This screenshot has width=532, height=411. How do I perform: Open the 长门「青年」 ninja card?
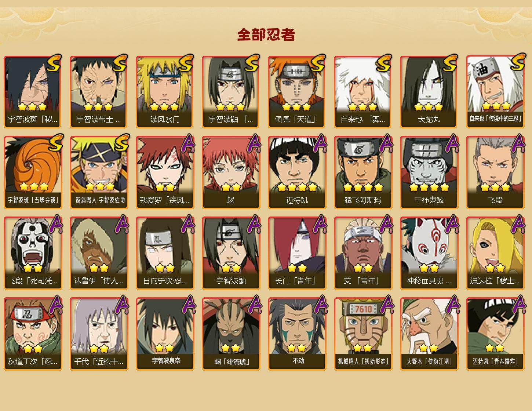[297, 253]
